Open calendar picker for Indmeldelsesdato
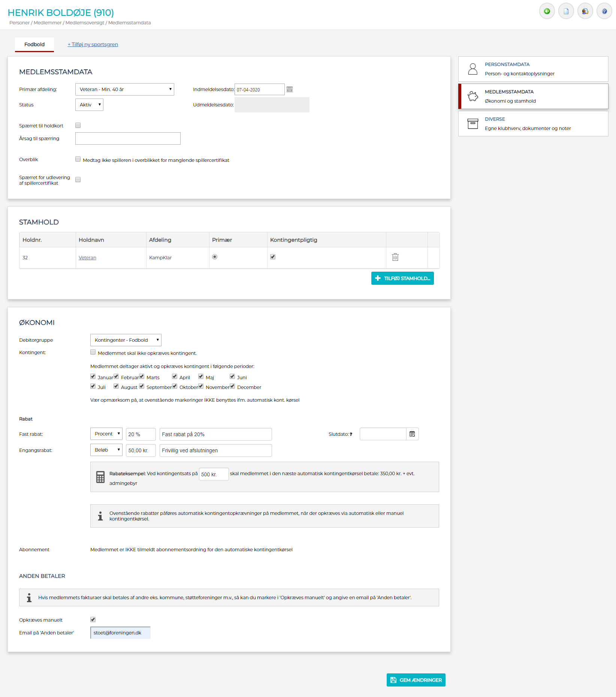This screenshot has height=697, width=616. (x=290, y=90)
